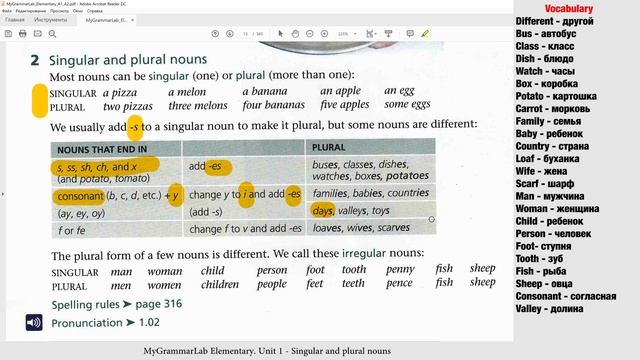The height and width of the screenshot is (360, 640).
Task: Close the MyGrammarLab document tab
Action: point(132,20)
